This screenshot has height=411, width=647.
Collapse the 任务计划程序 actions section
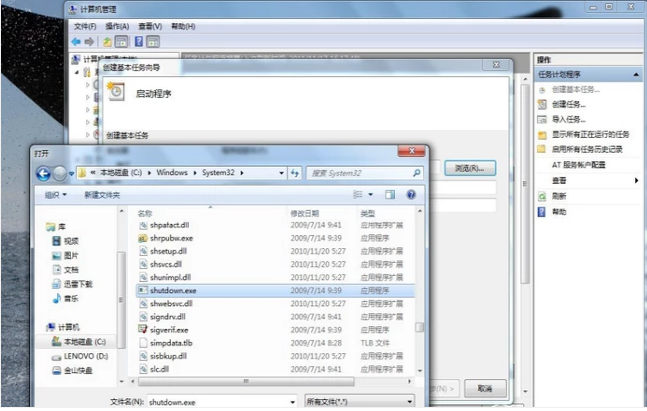[x=636, y=75]
